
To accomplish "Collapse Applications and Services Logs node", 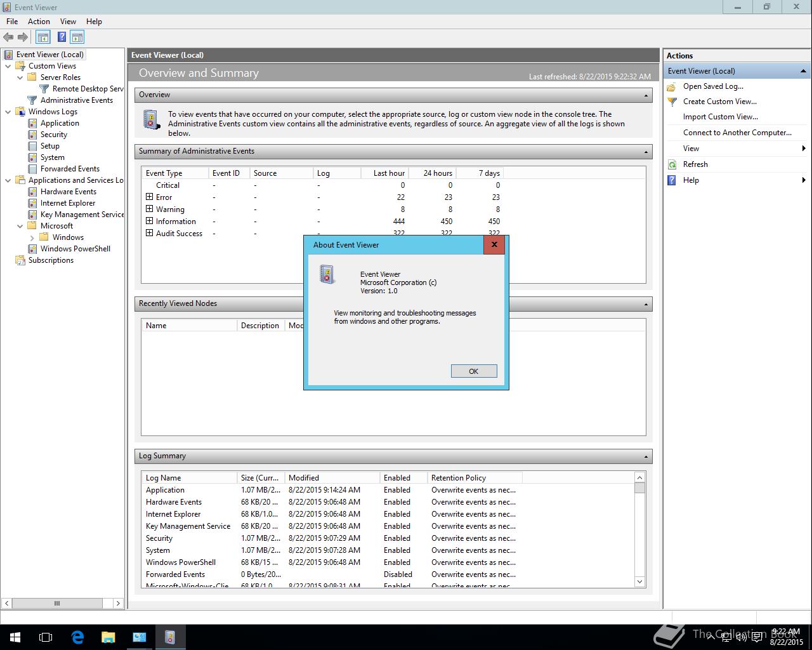I will pyautogui.click(x=8, y=180).
